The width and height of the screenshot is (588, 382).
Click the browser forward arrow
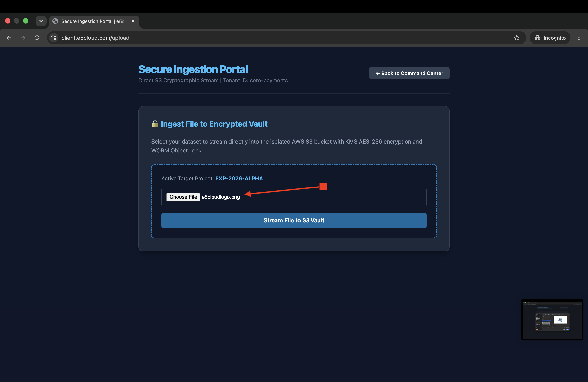click(x=23, y=38)
